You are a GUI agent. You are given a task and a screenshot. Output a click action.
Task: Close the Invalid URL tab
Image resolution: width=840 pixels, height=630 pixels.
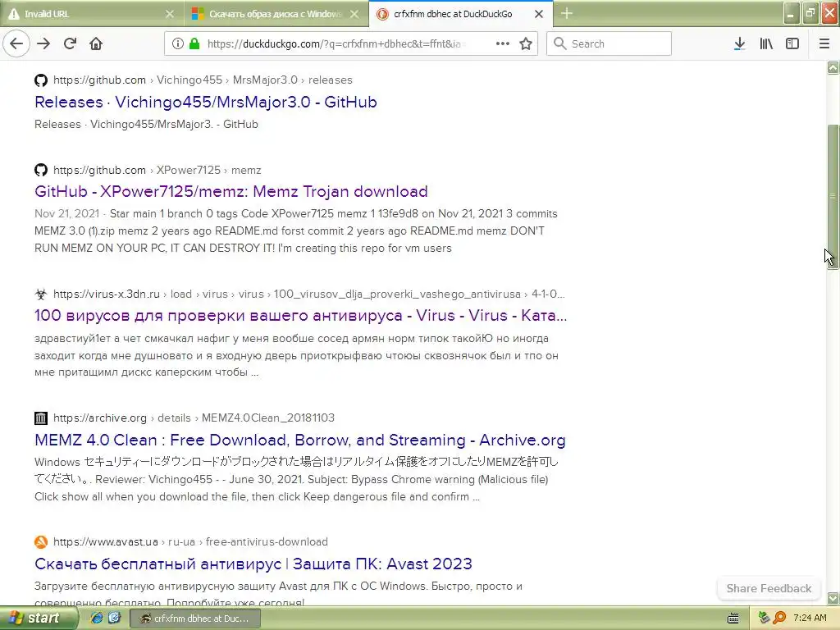pos(170,14)
